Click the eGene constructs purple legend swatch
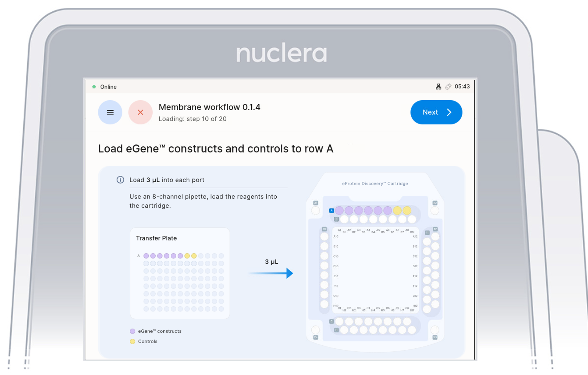Screen dimensions: 588x375 point(132,331)
